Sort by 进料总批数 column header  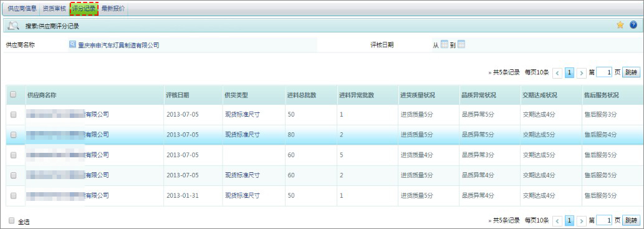pyautogui.click(x=302, y=95)
